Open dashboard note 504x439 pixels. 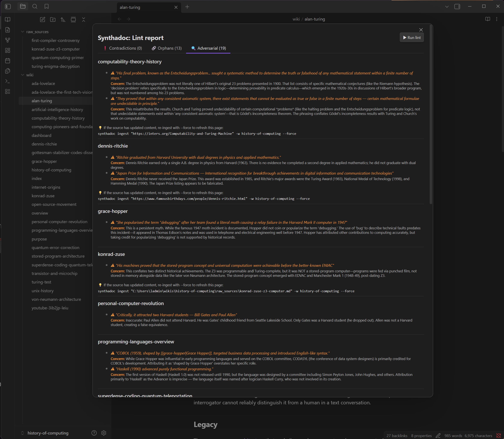pos(41,135)
